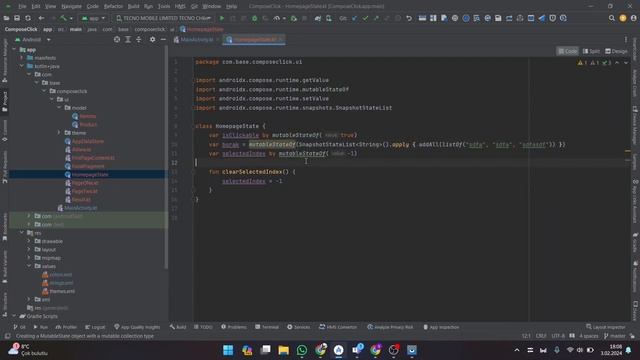Open the Build menu

tap(133, 6)
